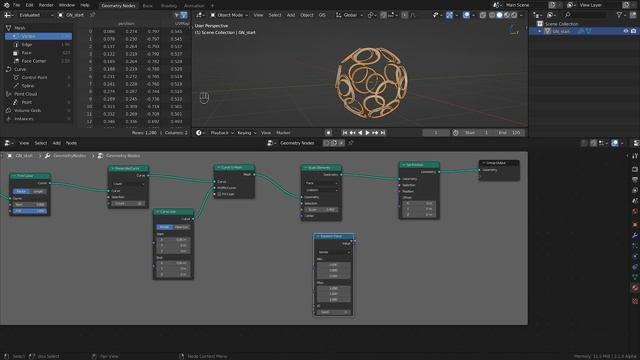
Task: Open the Render menu
Action: pyautogui.click(x=46, y=5)
